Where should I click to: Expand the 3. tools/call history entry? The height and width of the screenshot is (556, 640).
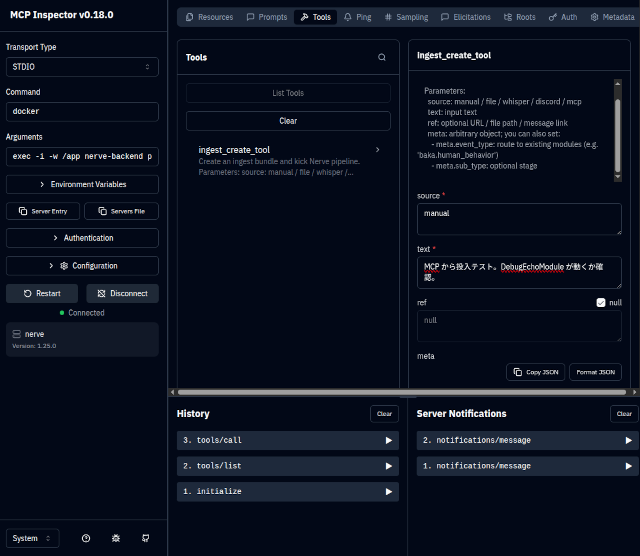tap(287, 440)
